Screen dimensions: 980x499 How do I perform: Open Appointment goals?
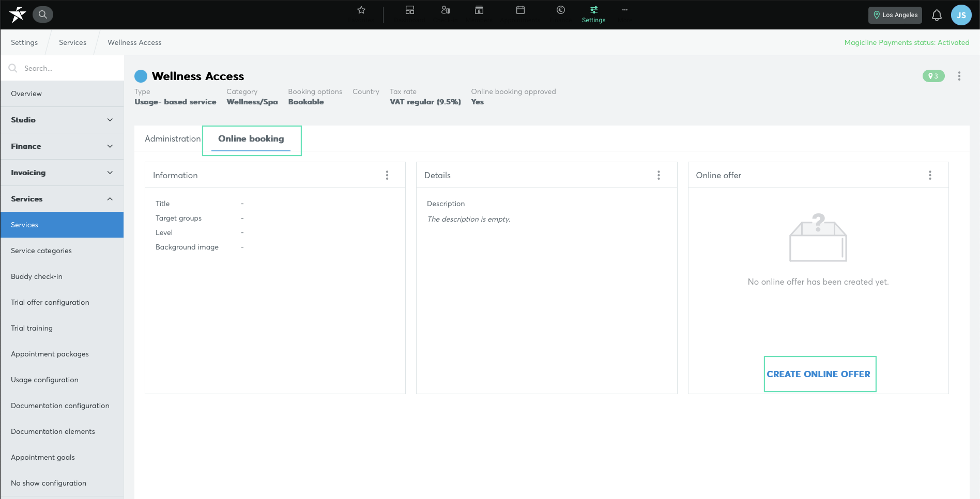pyautogui.click(x=62, y=457)
